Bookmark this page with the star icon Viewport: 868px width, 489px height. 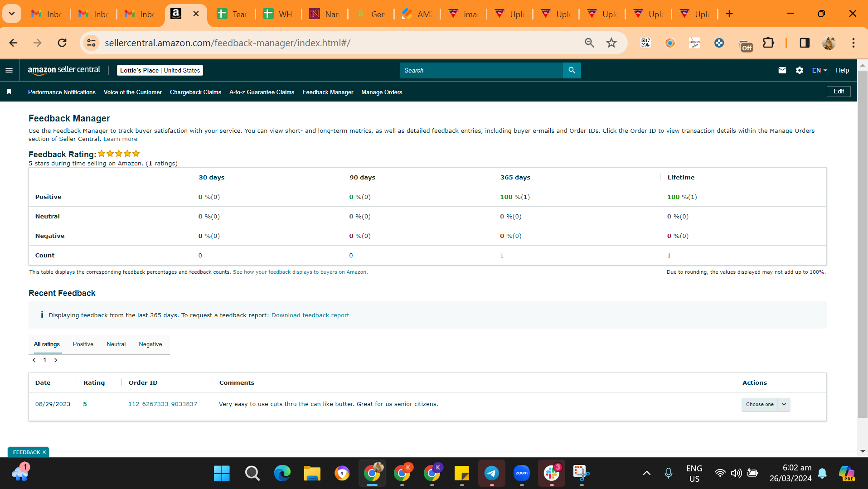coord(611,43)
